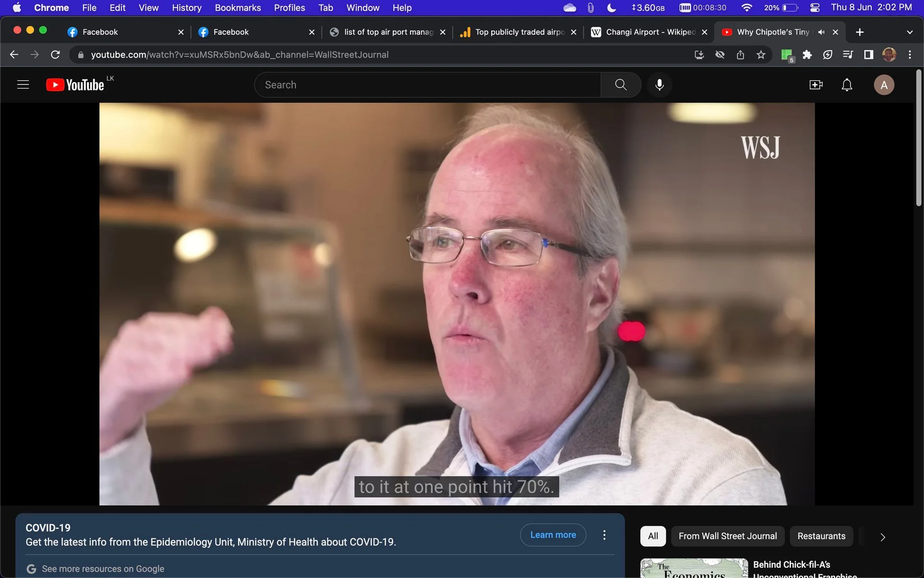Select From Wall Street Journal chip
The height and width of the screenshot is (578, 924).
(x=728, y=536)
